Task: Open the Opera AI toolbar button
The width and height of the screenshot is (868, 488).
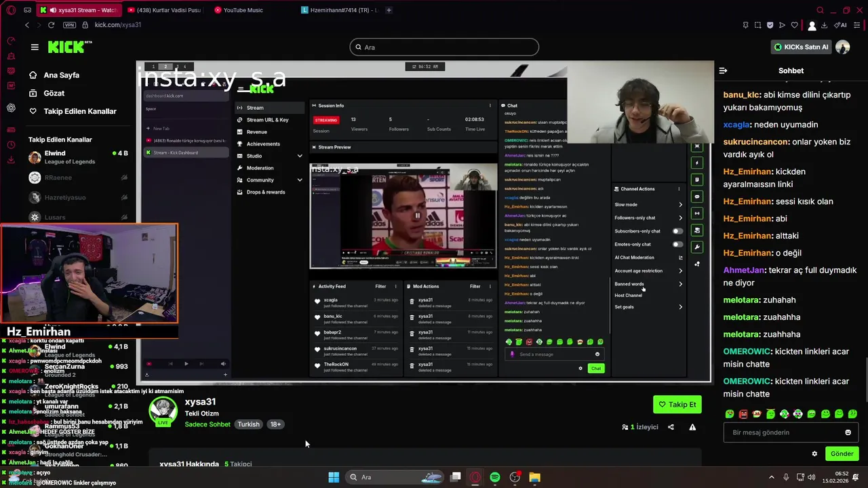Action: click(841, 25)
